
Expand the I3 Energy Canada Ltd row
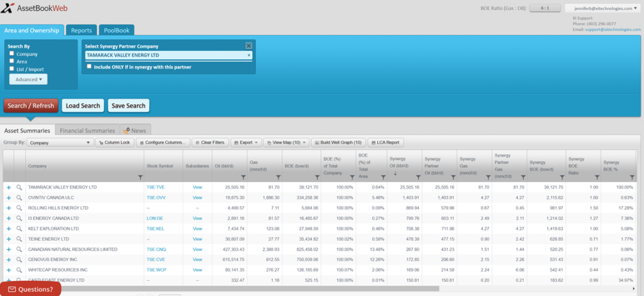9,219
